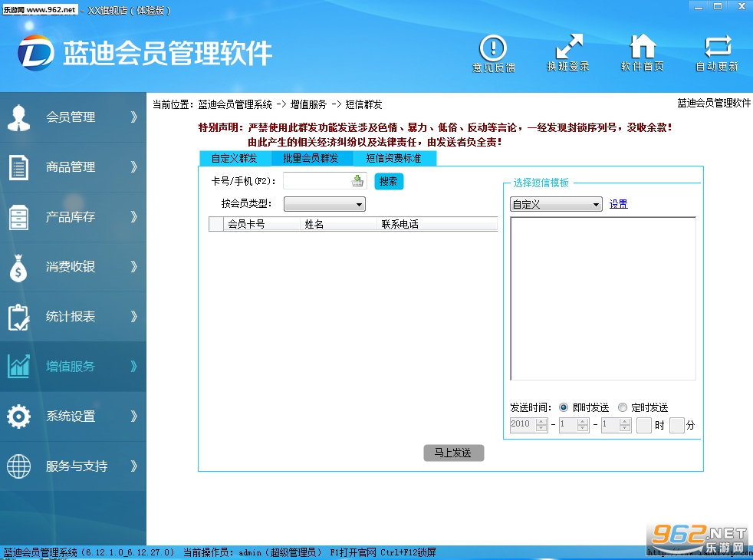The image size is (753, 560).
Task: Open the 会员管理 menu
Action: [x=73, y=117]
